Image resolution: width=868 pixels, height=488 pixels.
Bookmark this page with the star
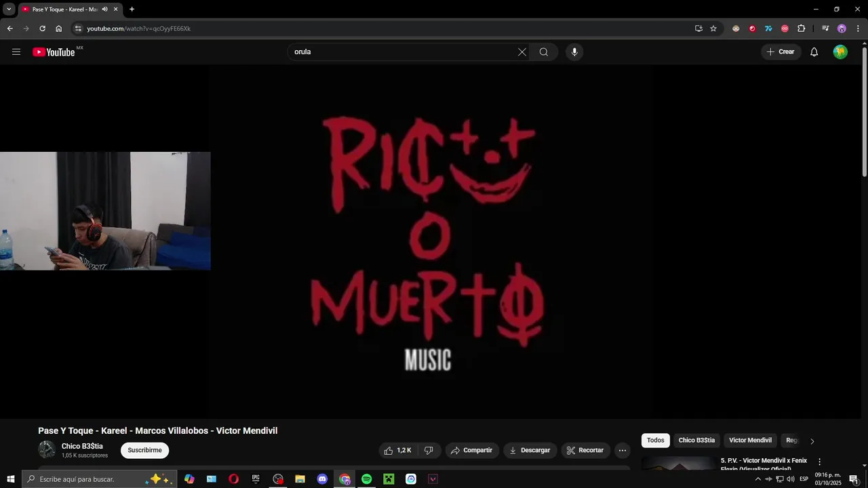713,28
